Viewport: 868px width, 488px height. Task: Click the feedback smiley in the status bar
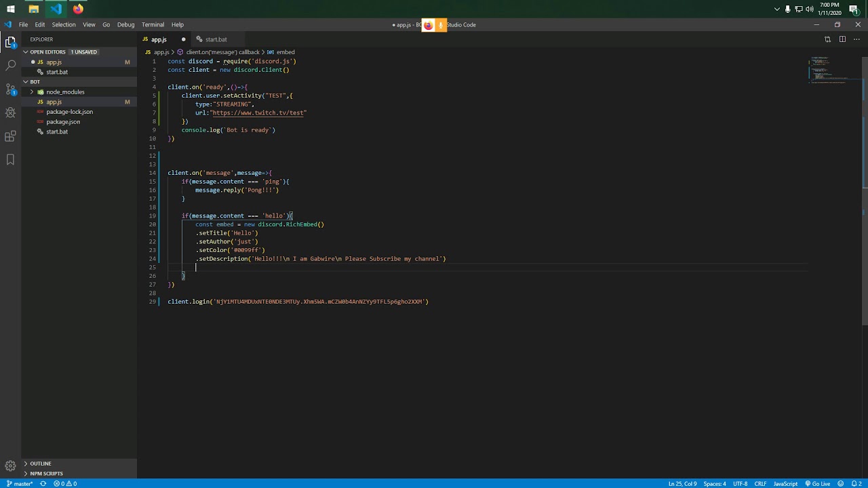tap(842, 484)
